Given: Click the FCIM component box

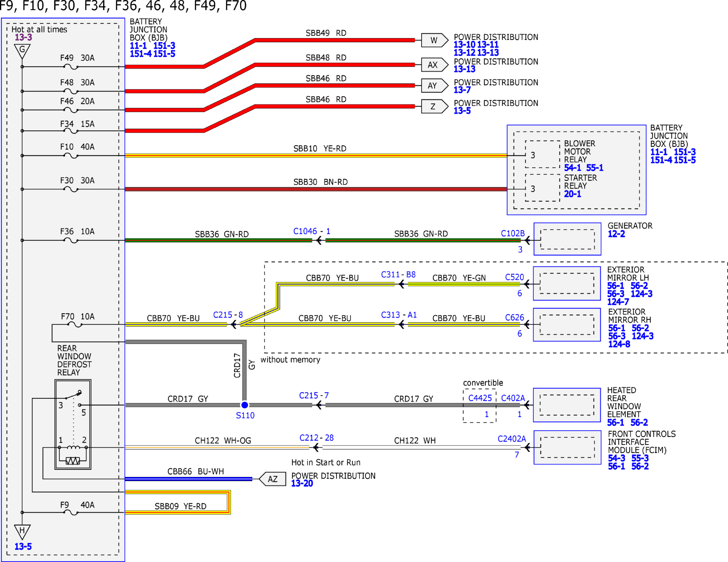Looking at the screenshot, I should [x=567, y=447].
